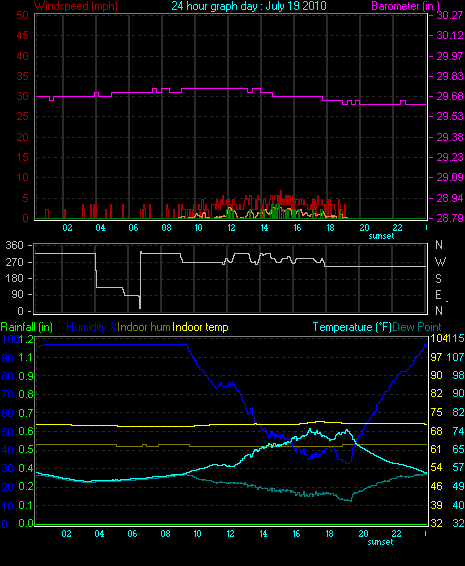Click the yellow indoor temp value 104
This screenshot has width=465, height=566.
click(x=439, y=338)
